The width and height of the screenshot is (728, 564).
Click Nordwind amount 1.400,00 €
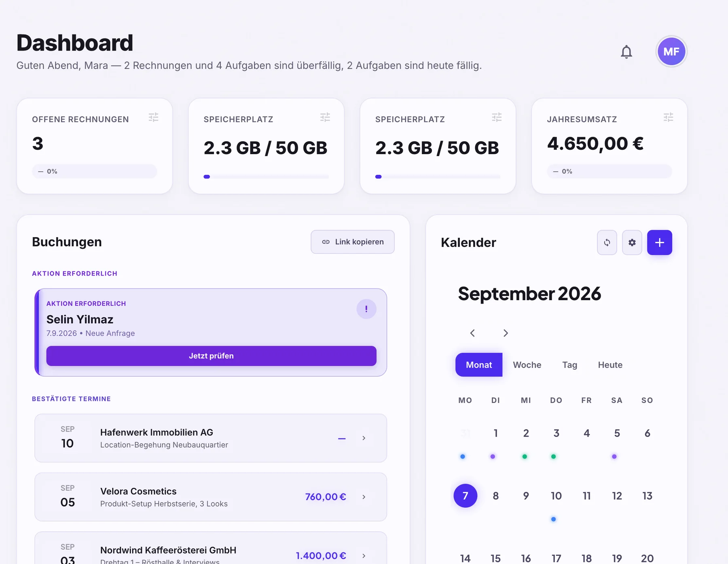click(x=321, y=556)
